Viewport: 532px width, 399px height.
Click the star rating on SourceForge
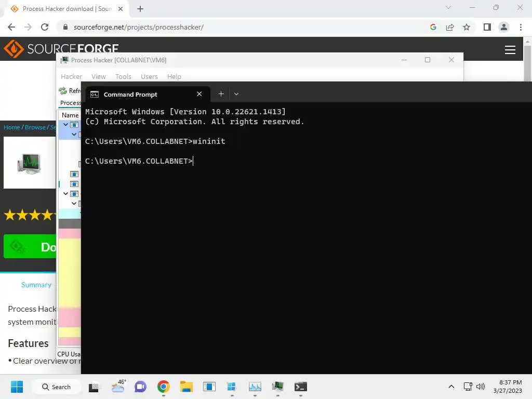pyautogui.click(x=30, y=215)
